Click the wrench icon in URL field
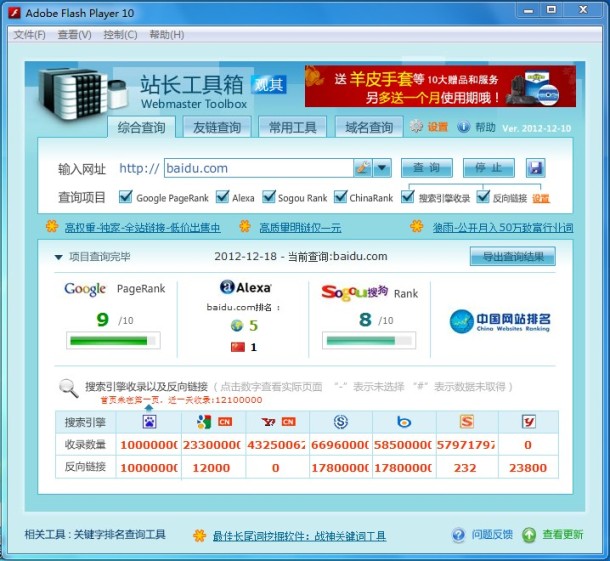Image resolution: width=610 pixels, height=561 pixels. click(363, 168)
